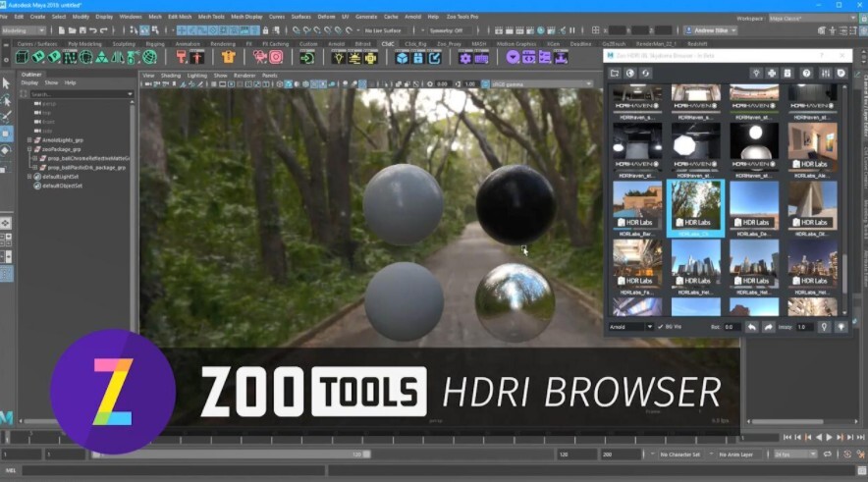Viewport: 868px width, 482px height.
Task: Click the help question mark icon in HDRI browser
Action: pos(806,73)
